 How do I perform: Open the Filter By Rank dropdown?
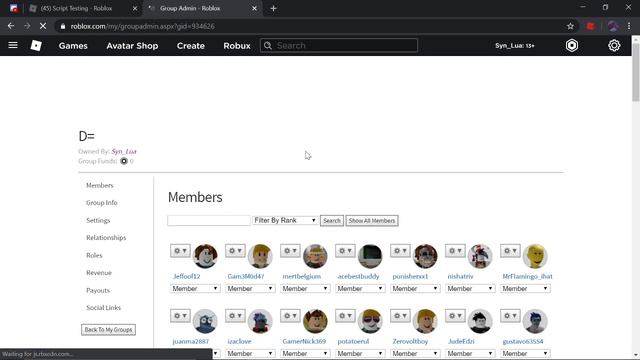(285, 220)
